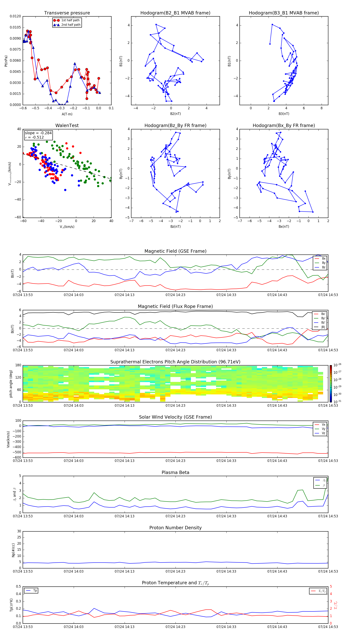Select the '1st half path' legend entry
Screen dimensions: 351x644
(67, 20)
